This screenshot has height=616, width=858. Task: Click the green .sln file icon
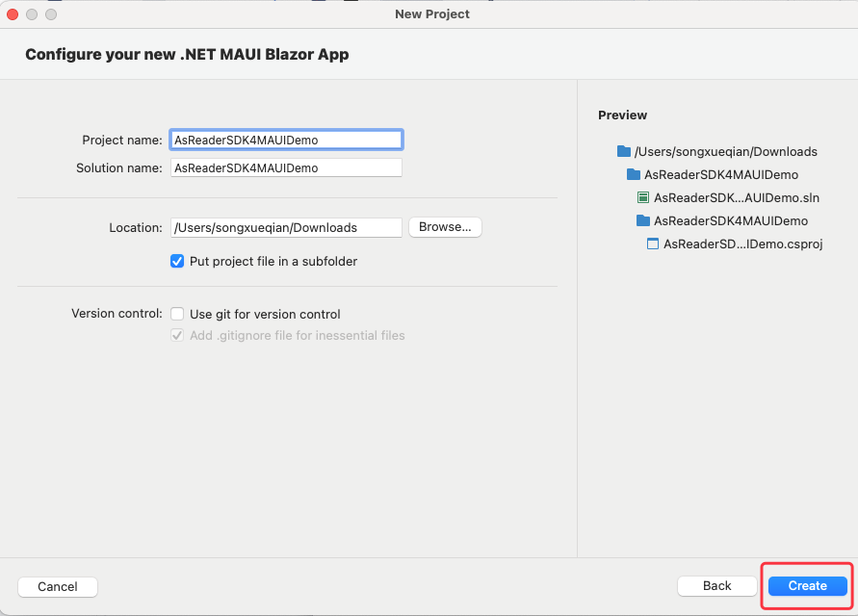(643, 197)
